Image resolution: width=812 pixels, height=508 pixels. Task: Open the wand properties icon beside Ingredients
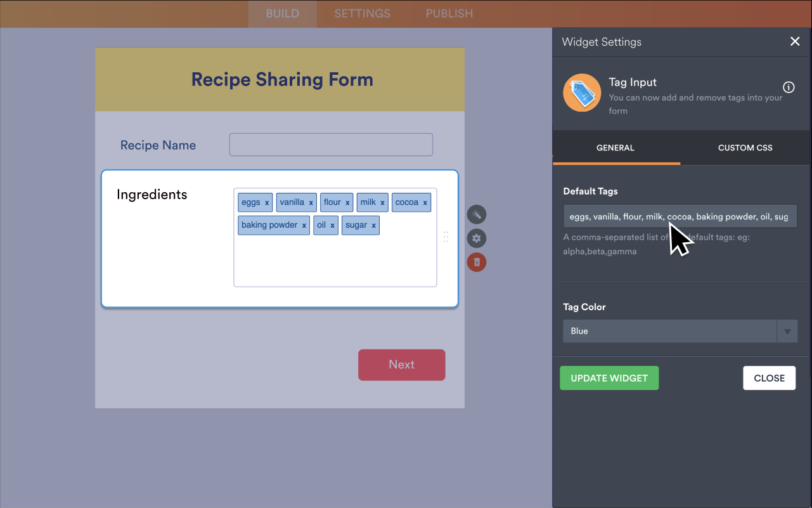476,214
